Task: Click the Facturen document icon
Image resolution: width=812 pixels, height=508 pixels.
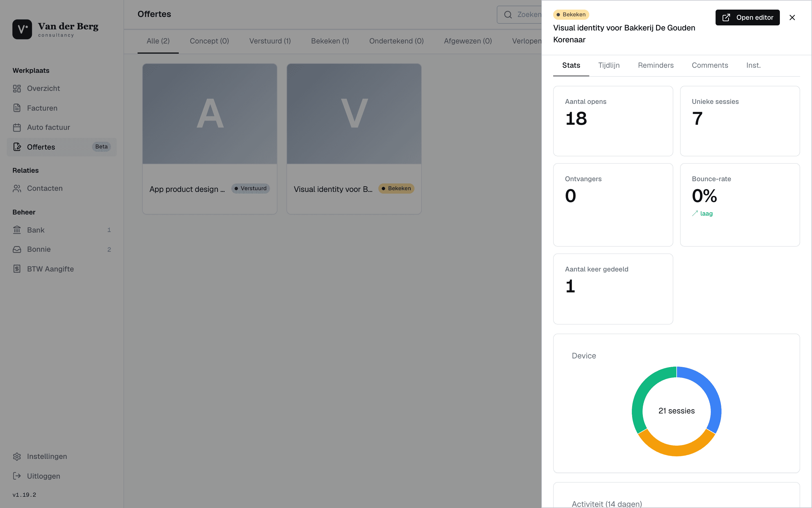Action: pyautogui.click(x=17, y=108)
